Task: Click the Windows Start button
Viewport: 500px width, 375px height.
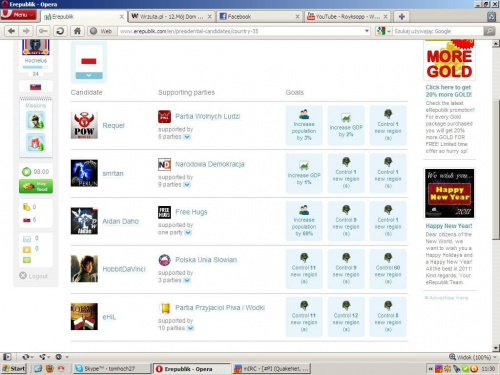Action: [x=14, y=368]
